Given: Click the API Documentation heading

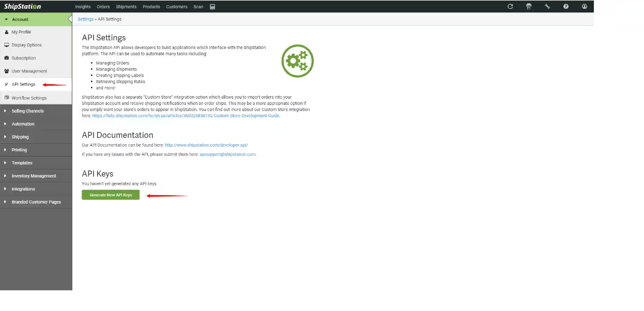Looking at the screenshot, I should 117,135.
